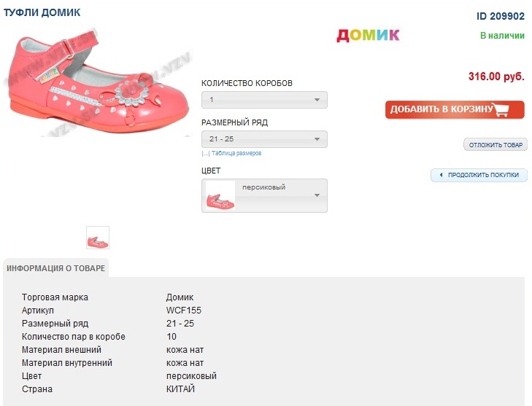Screen dimensions: 532x406
Task: Click the Домик brand logo
Action: click(x=368, y=34)
